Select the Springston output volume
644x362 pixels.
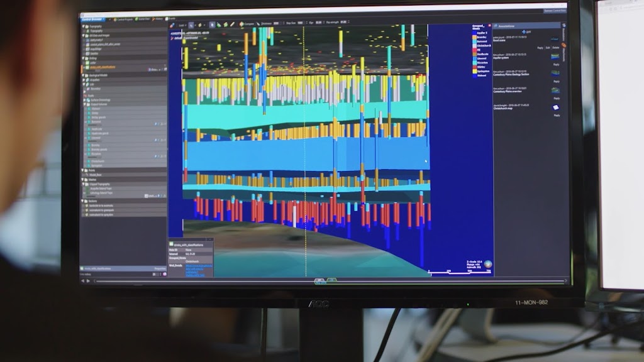tap(97, 165)
